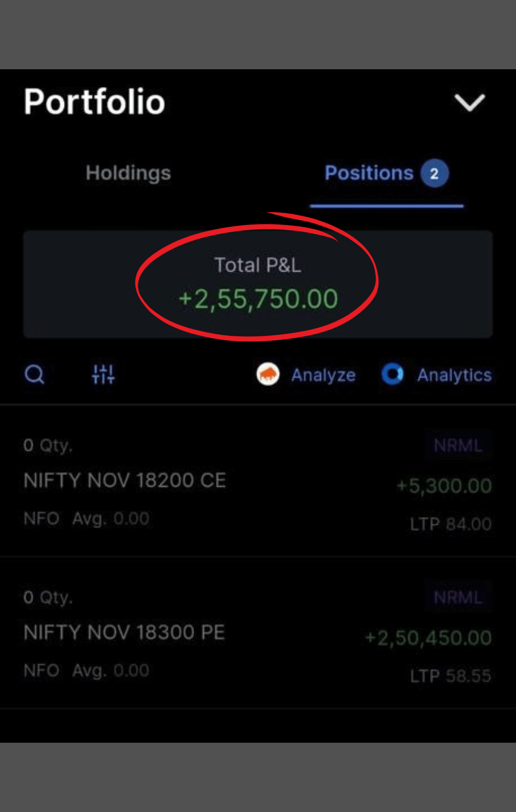The width and height of the screenshot is (516, 812).
Task: Click the blue Analytics ring icon
Action: coord(393,374)
